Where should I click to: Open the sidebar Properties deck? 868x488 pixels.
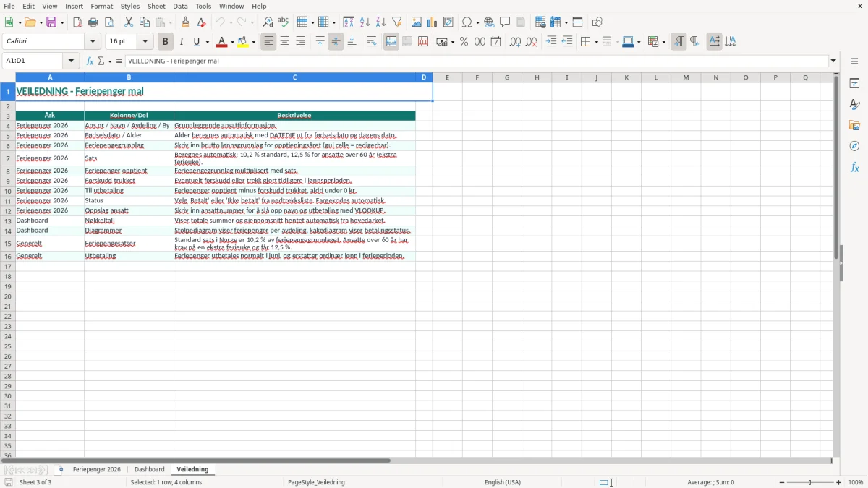[854, 83]
